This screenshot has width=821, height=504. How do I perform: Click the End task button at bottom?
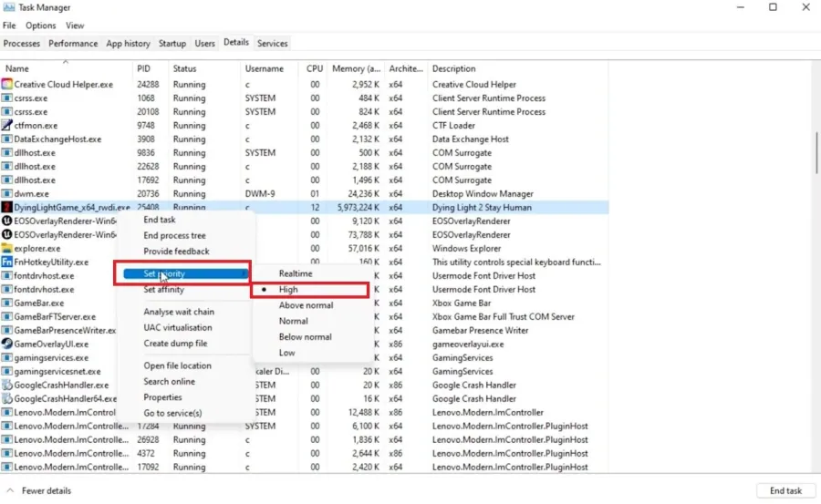tap(785, 490)
